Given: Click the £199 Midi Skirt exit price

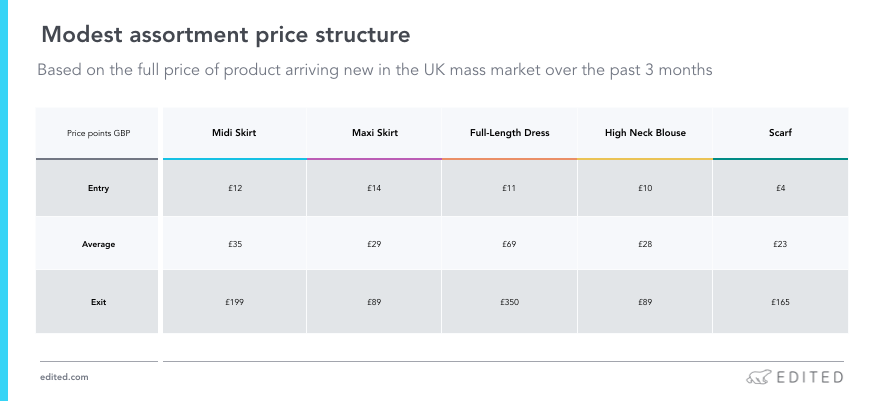Looking at the screenshot, I should 234,302.
